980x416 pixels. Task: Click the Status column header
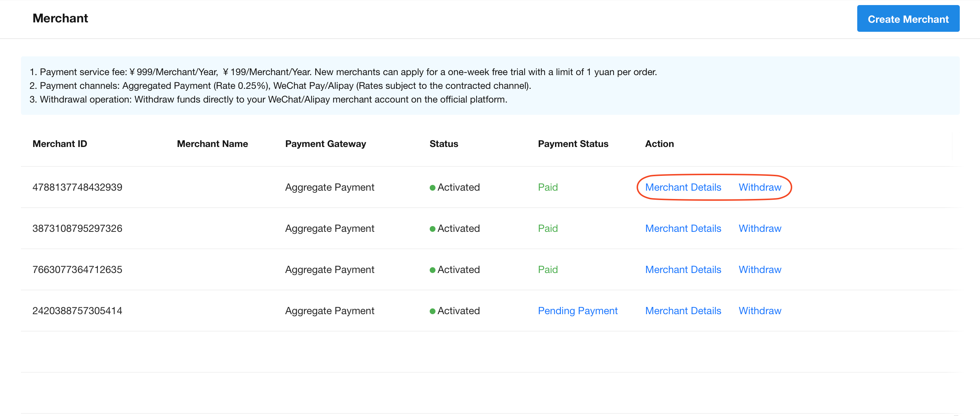click(x=443, y=144)
